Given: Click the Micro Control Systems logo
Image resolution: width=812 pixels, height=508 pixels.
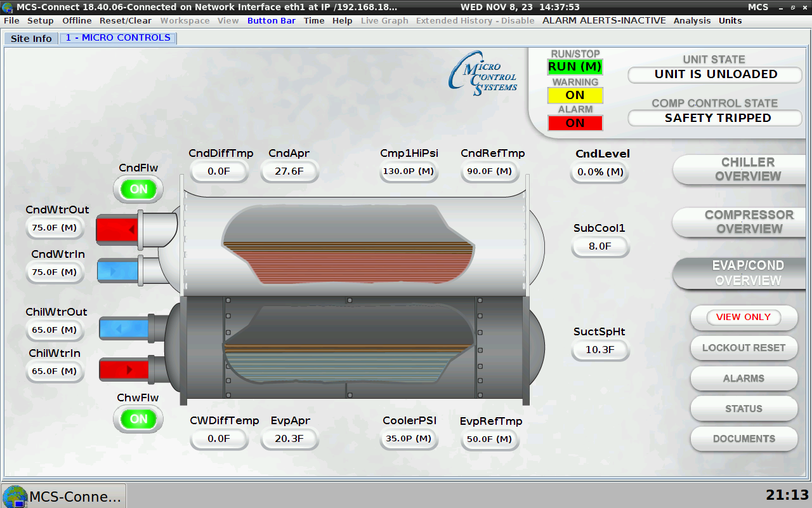Looking at the screenshot, I should click(483, 74).
